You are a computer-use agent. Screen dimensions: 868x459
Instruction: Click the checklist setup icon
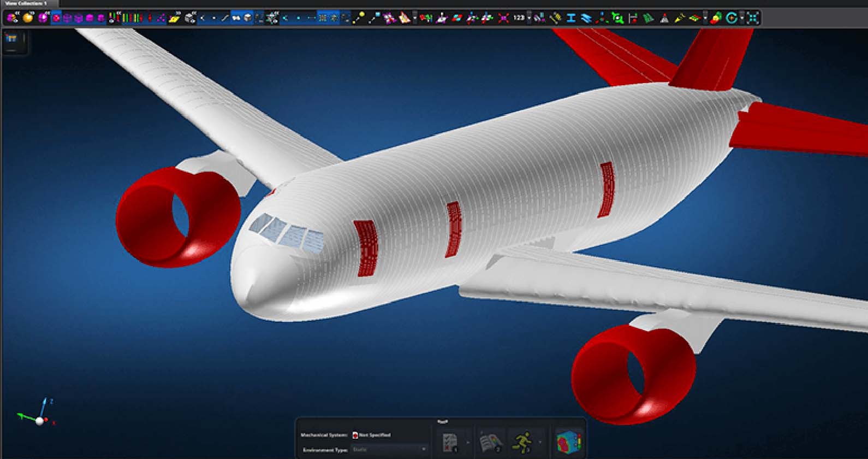pyautogui.click(x=450, y=442)
